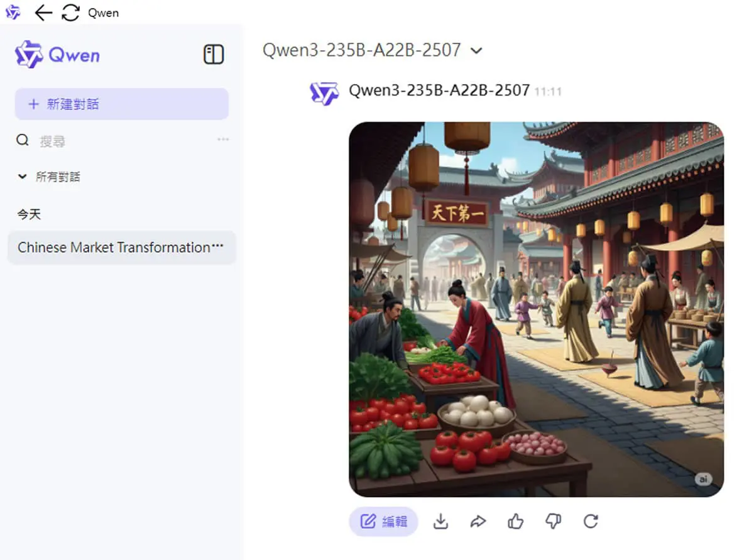
Task: Give the response a thumbs up
Action: coord(516,521)
